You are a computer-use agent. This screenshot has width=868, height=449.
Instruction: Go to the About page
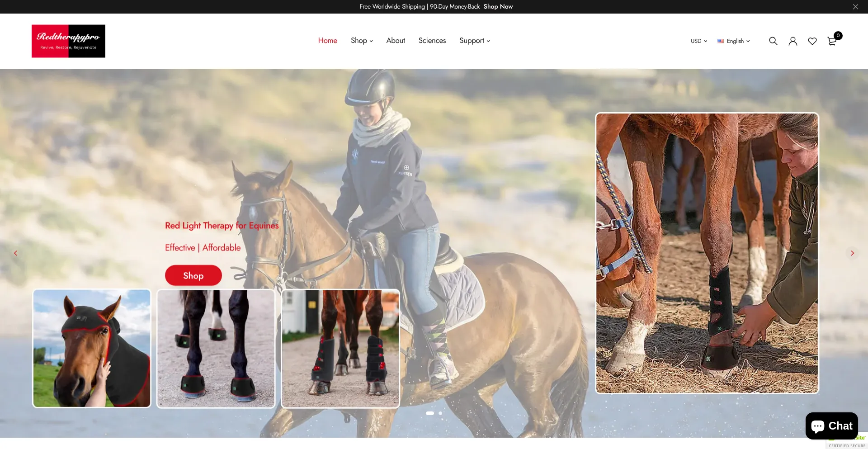coord(395,41)
